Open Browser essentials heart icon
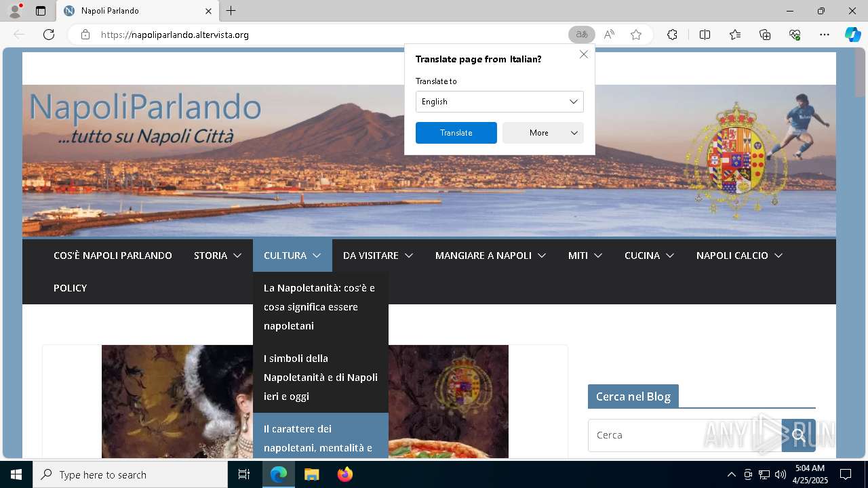Screen dimensions: 868x488 tap(795, 35)
